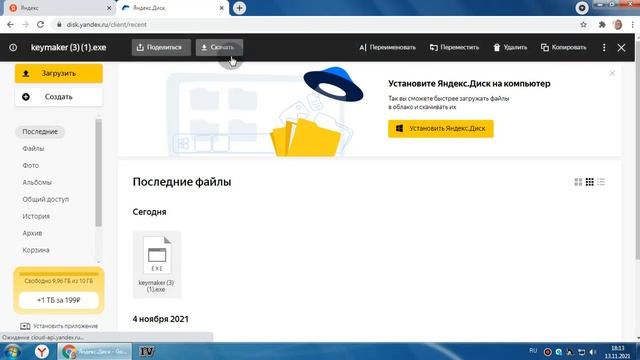640x360 pixels.
Task: Open Файлы section in sidebar
Action: 33,149
